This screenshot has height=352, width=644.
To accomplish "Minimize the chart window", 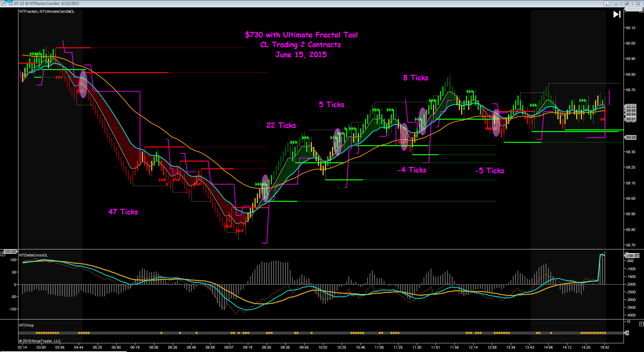I will 616,4.
